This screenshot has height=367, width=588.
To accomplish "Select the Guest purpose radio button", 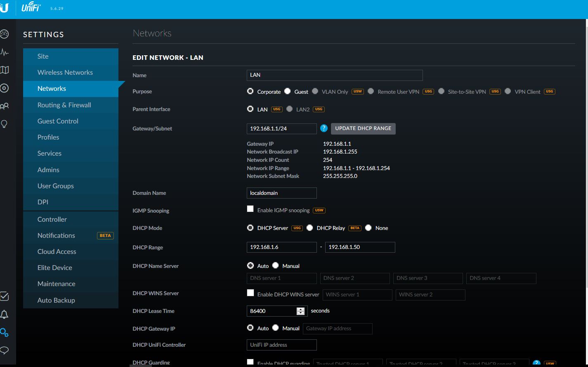I will 287,91.
